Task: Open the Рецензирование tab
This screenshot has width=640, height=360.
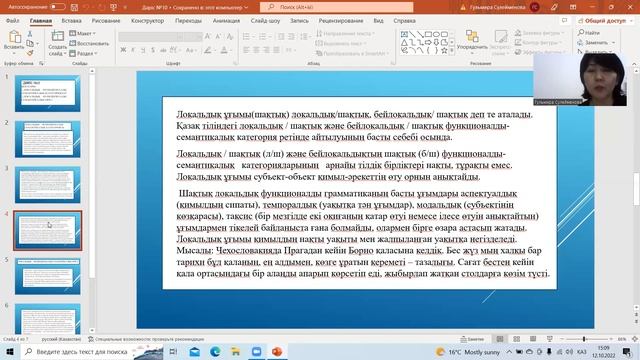Action: point(341,20)
